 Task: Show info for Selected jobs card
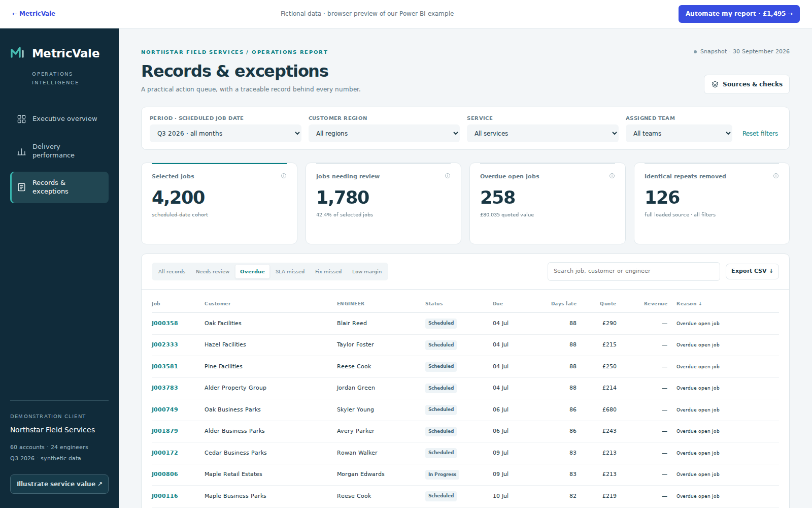tap(284, 176)
